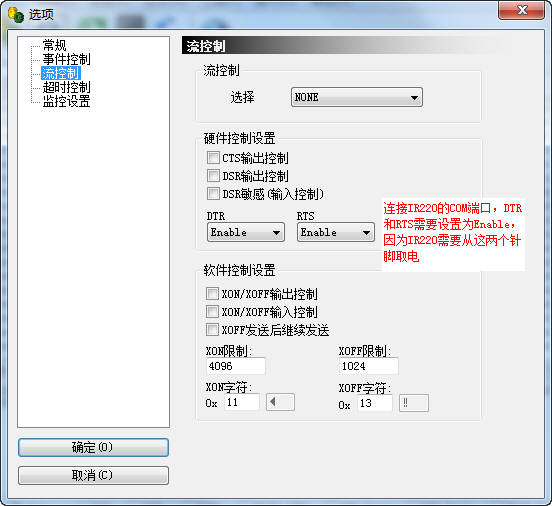Image resolution: width=552 pixels, height=506 pixels.
Task: Click the XOFF character preview symbol button
Action: tap(414, 403)
